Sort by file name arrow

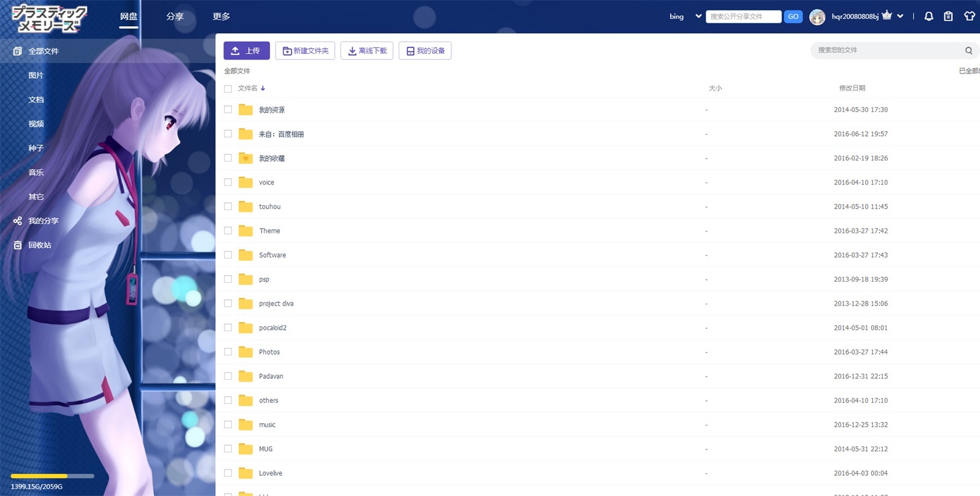point(263,88)
